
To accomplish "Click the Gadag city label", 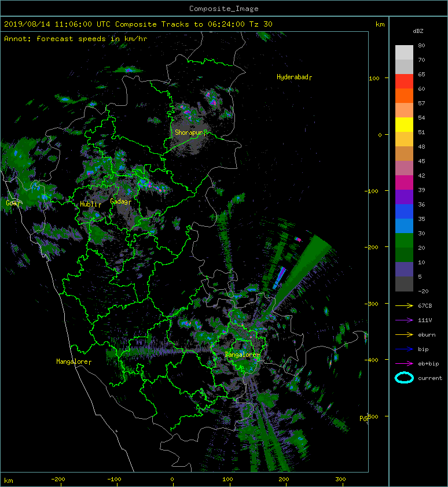I will pyautogui.click(x=119, y=202).
